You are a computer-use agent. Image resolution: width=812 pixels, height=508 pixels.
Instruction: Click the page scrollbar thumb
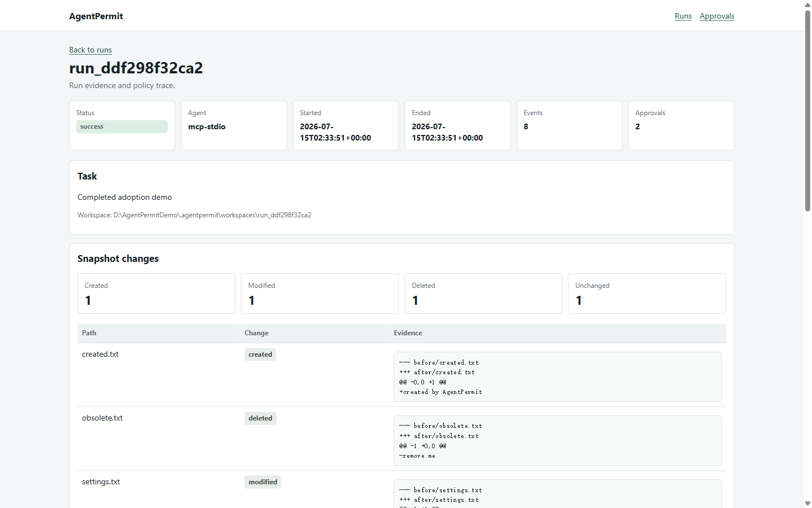[x=807, y=110]
